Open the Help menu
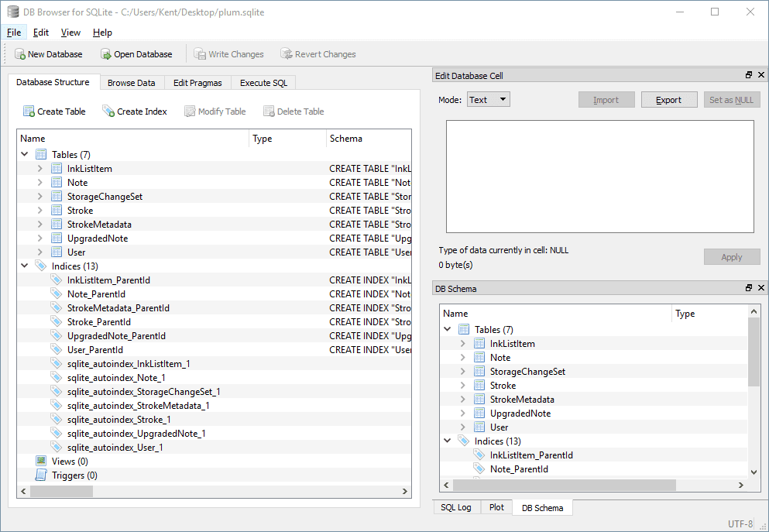The image size is (769, 532). (x=102, y=33)
